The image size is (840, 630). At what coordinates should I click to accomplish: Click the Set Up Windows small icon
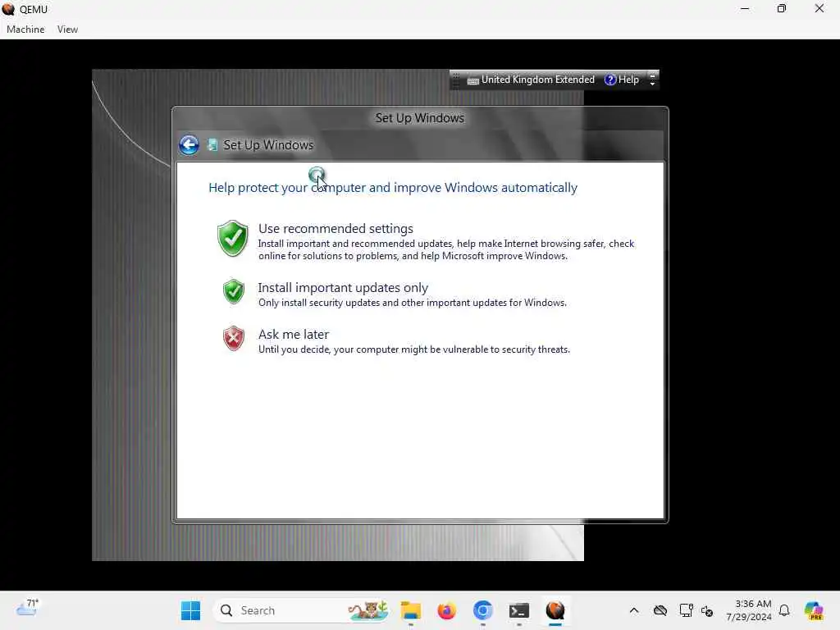point(212,144)
